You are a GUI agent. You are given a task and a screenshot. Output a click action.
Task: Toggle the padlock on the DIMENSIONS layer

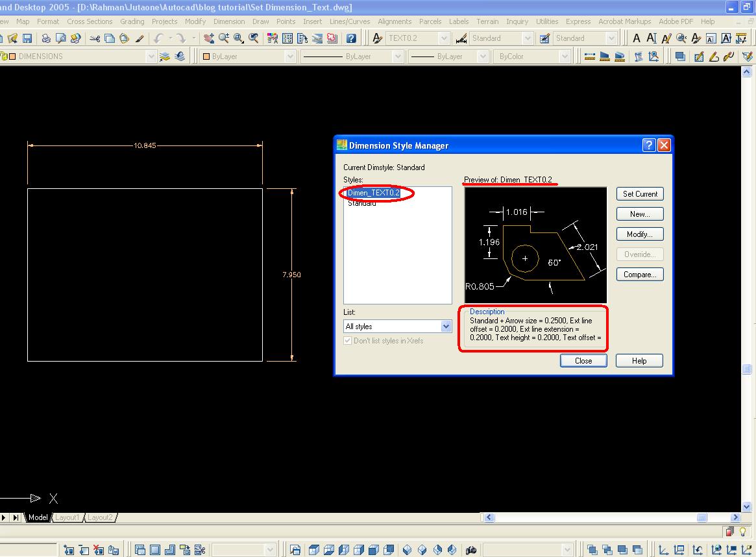[4, 56]
